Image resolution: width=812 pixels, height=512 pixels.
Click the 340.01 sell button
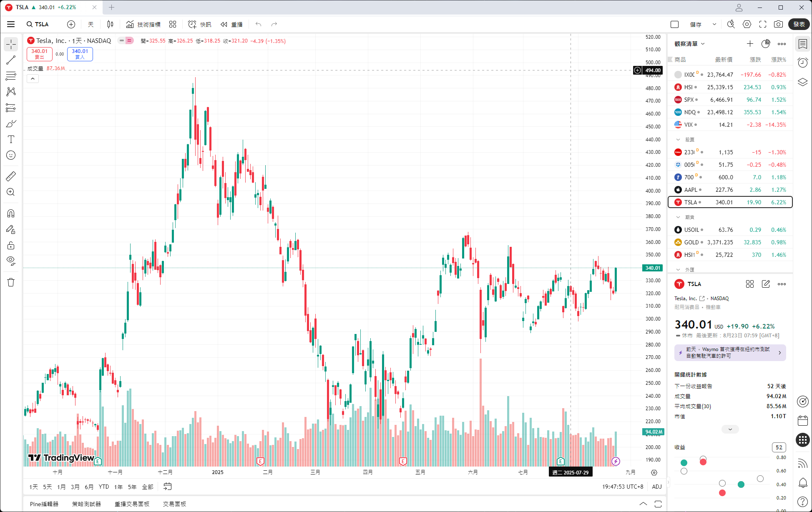click(x=40, y=54)
